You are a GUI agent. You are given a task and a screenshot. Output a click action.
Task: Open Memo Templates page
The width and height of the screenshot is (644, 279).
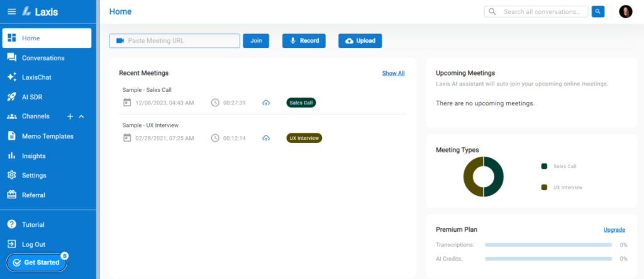coord(47,136)
